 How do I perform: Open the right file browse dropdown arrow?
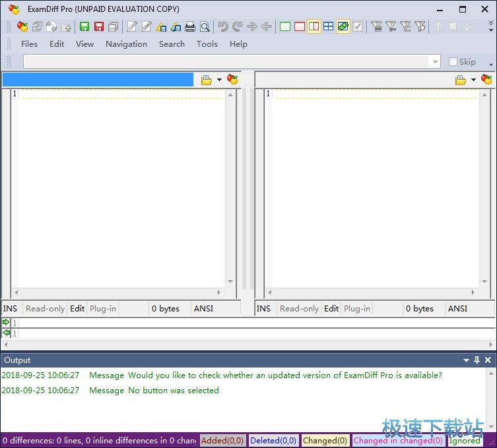[x=474, y=80]
